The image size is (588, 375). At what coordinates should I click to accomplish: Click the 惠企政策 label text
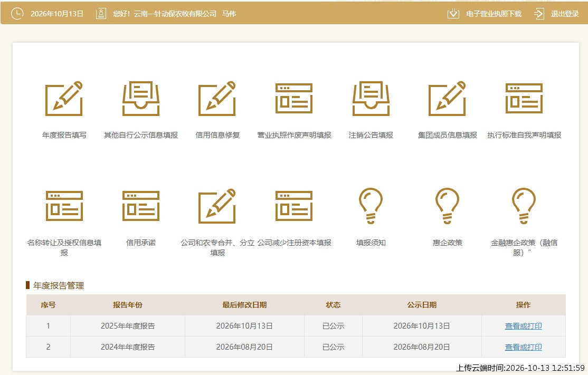pos(448,243)
